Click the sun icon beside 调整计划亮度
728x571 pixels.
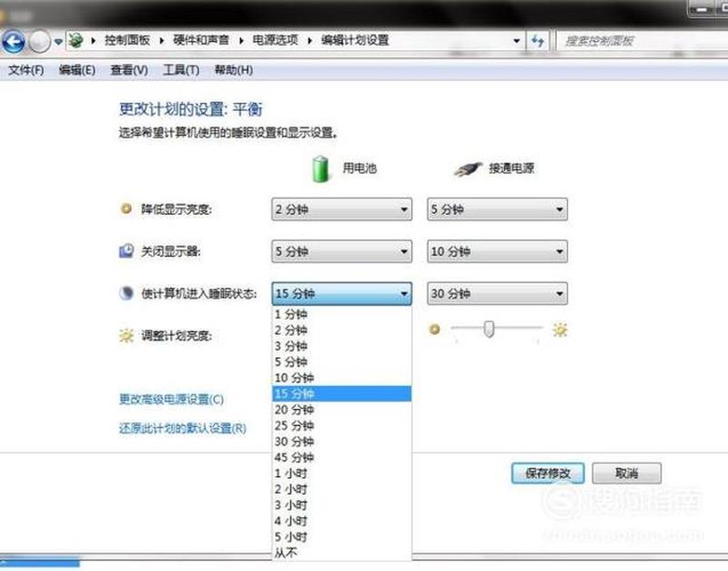pos(126,335)
